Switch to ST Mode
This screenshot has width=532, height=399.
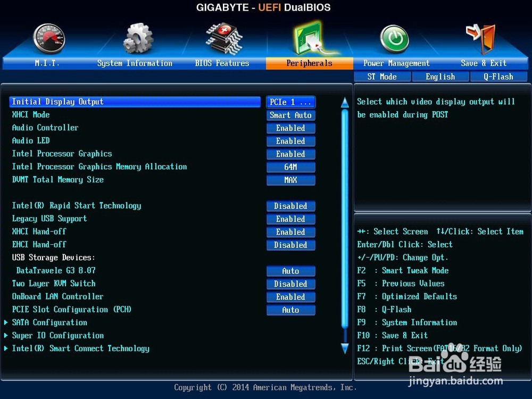point(382,77)
